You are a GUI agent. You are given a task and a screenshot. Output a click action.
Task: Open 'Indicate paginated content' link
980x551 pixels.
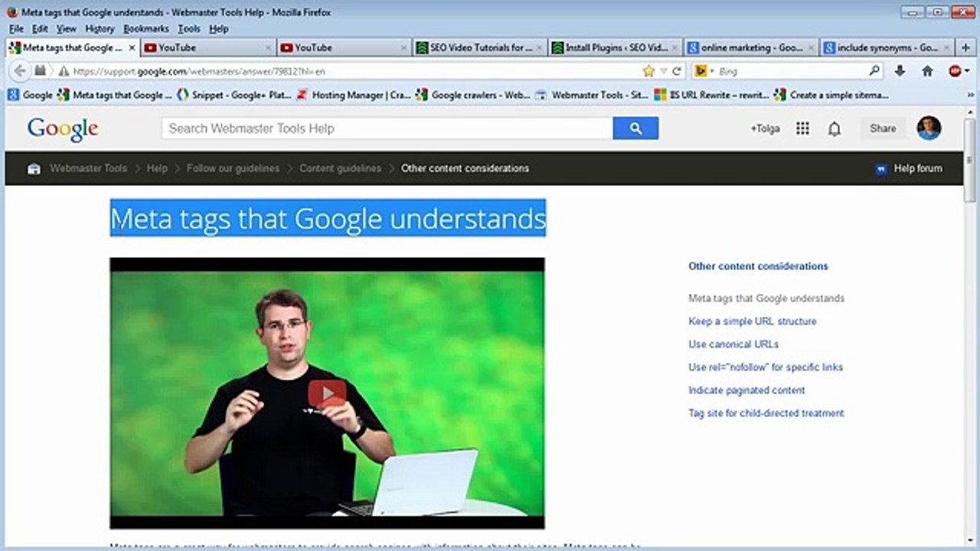[x=746, y=390]
